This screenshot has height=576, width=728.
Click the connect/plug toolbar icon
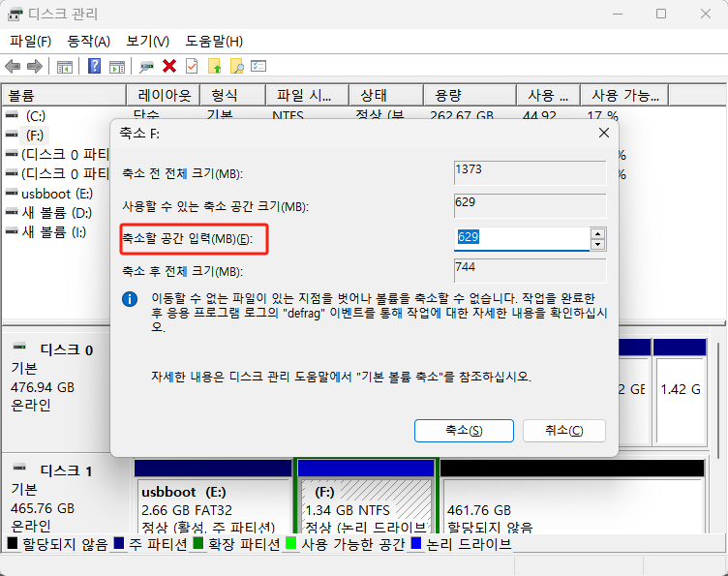click(x=147, y=67)
